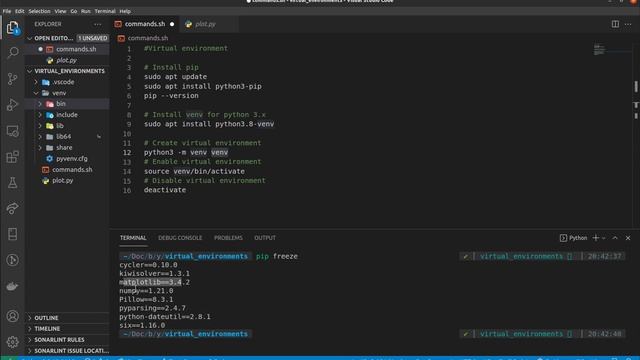Screen dimensions: 640x360
Task: Click the commands.sh breadcrumb
Action: click(148, 38)
